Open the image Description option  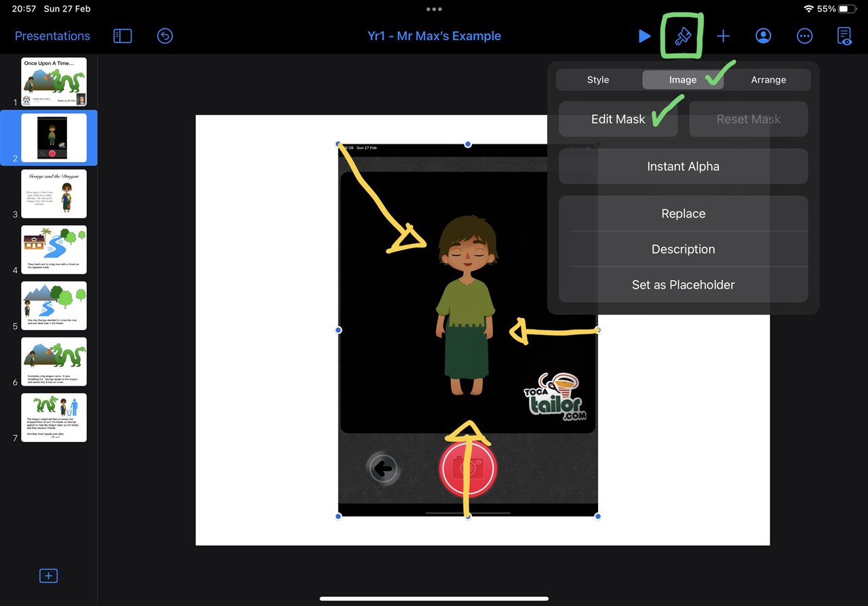683,249
